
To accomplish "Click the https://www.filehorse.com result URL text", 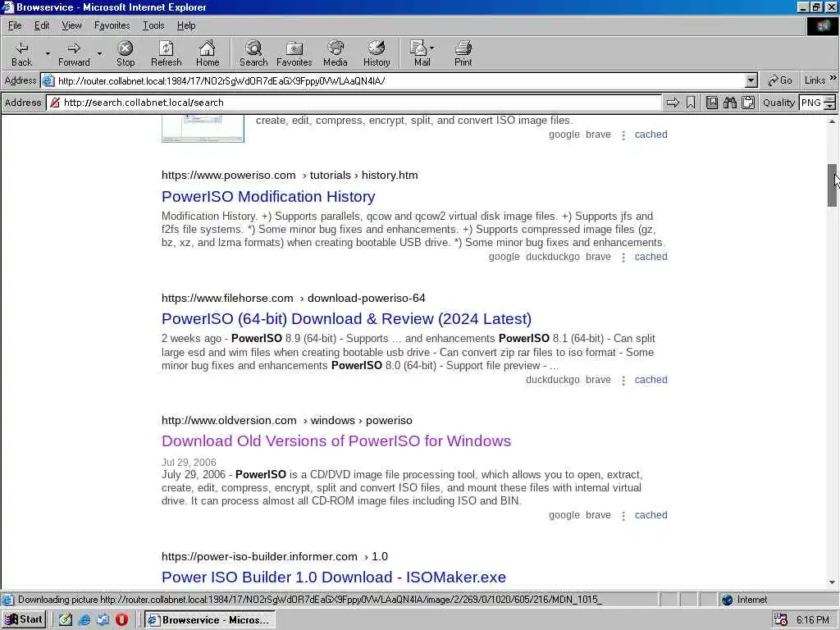I will (228, 298).
